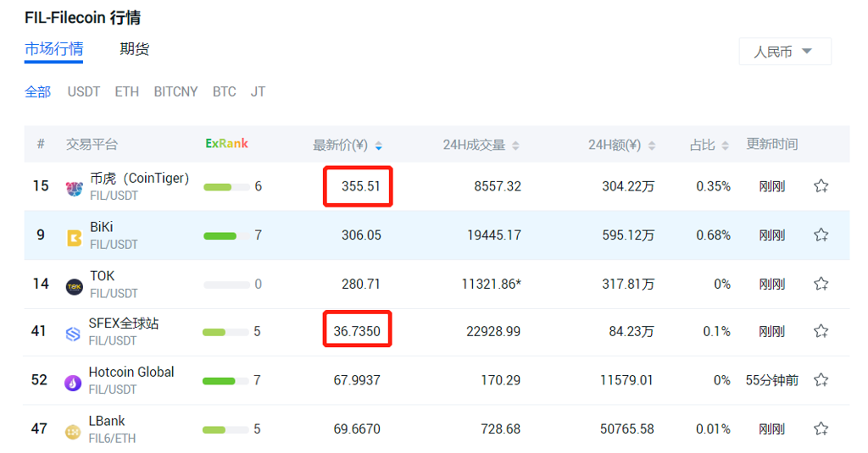Click the TOK exchange logo
868x453 pixels.
click(75, 286)
